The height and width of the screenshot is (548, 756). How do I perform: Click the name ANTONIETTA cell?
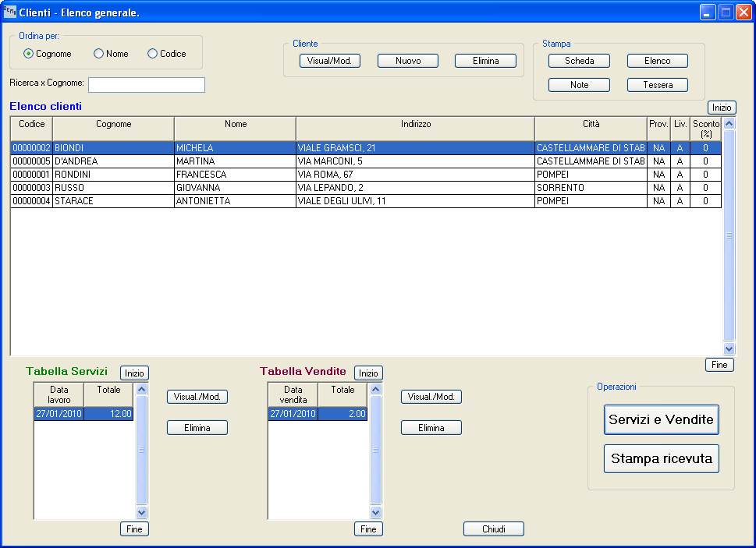[235, 201]
